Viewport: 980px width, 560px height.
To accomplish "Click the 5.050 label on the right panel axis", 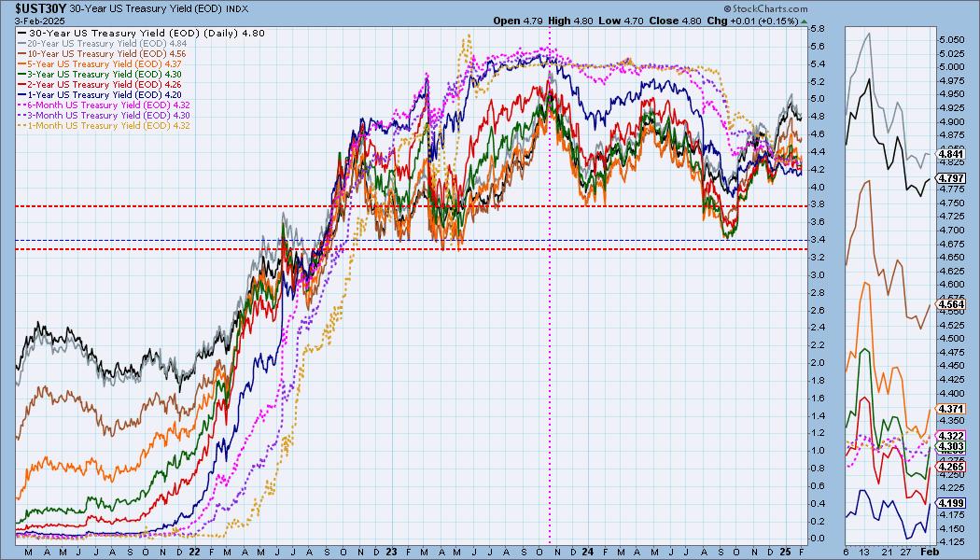I will tap(953, 39).
